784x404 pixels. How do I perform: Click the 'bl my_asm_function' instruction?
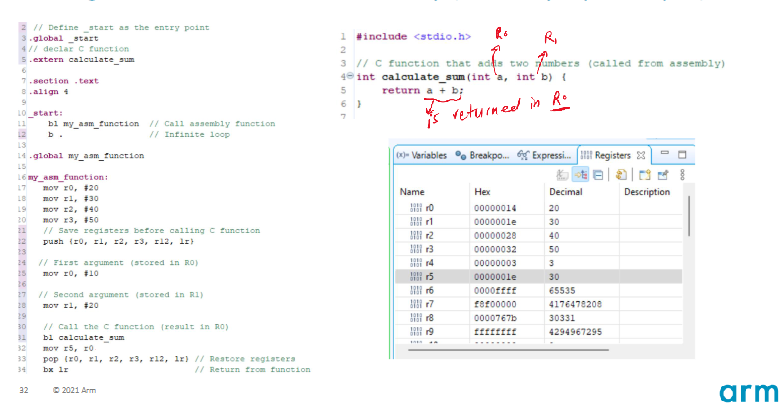(94, 124)
